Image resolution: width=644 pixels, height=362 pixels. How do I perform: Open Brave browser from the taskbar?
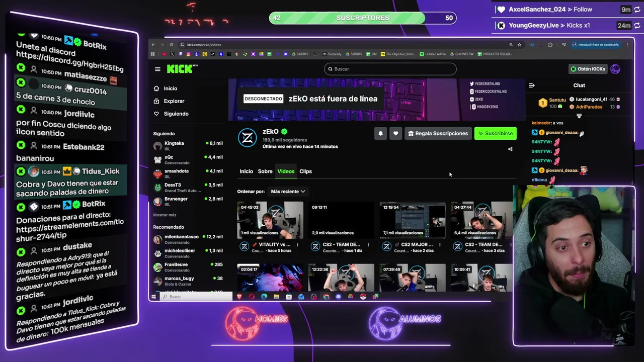click(239, 297)
